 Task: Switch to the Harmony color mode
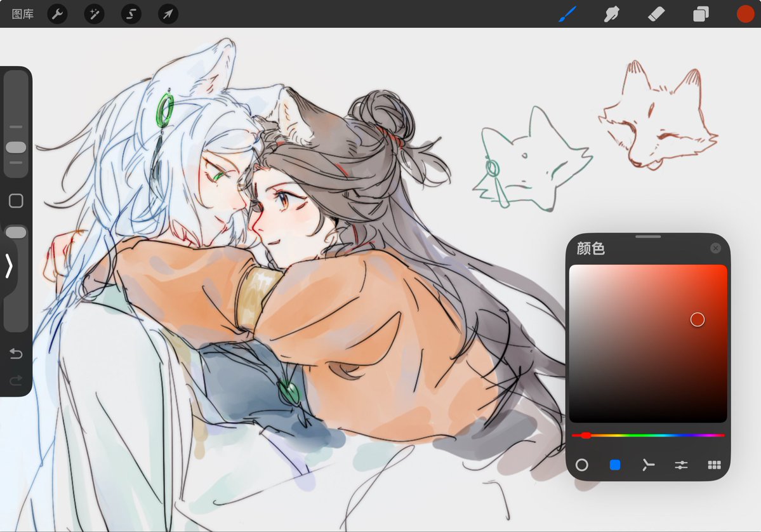(648, 465)
